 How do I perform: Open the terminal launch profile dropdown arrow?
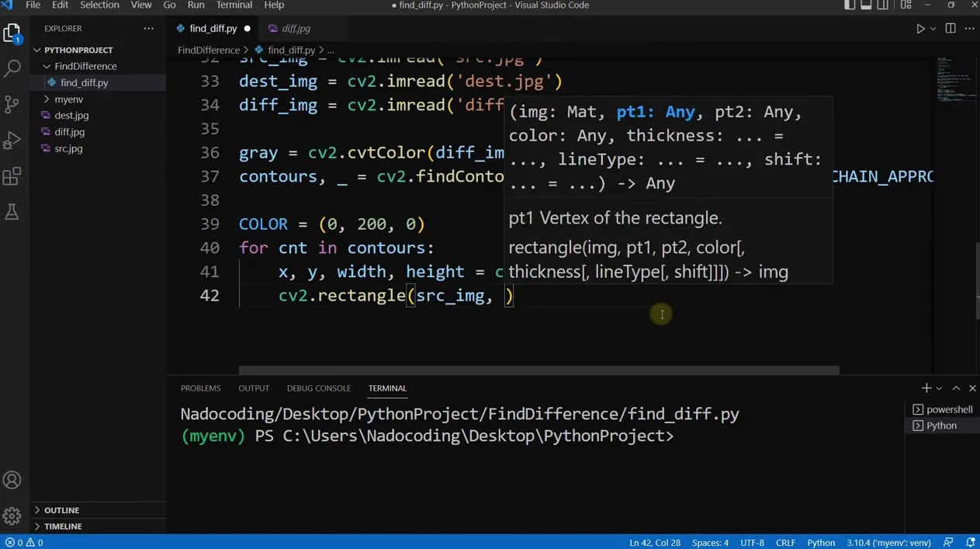pos(939,388)
